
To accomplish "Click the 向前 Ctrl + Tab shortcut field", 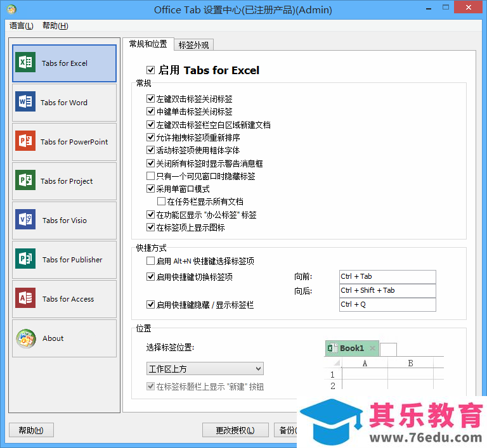I will pos(387,277).
